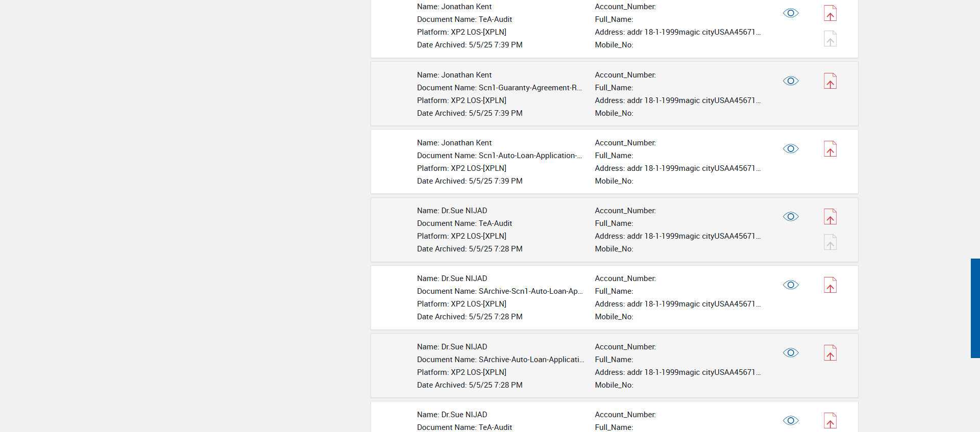Click red PDF icon on SArchive-Auto-Loan-Applicati row

(x=830, y=353)
